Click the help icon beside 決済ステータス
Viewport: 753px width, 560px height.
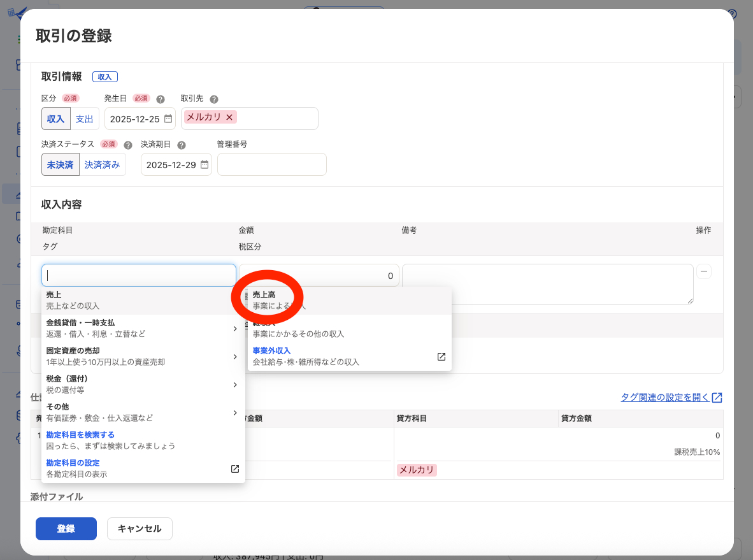128,145
